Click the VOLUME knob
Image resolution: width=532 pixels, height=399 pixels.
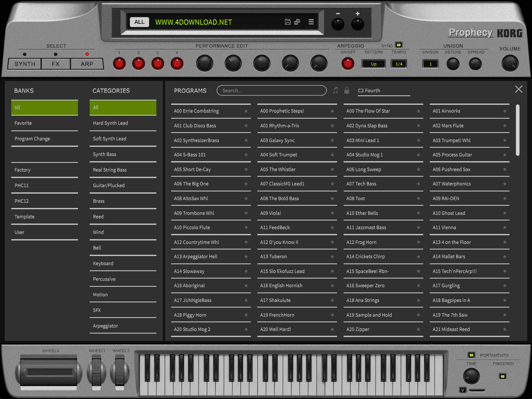click(x=510, y=64)
